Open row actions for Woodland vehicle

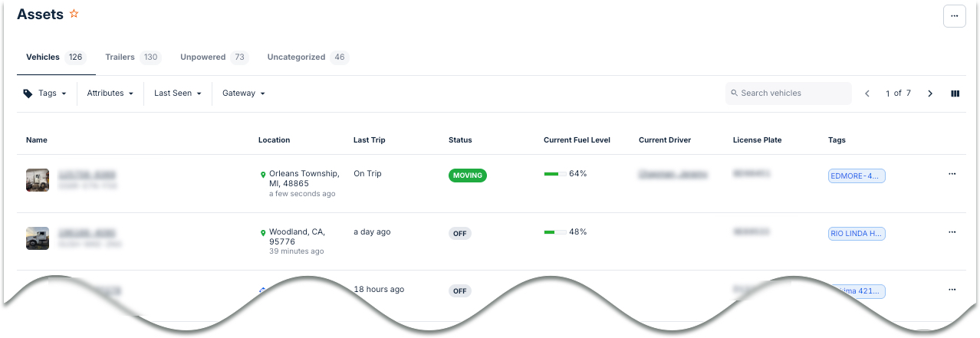click(x=952, y=231)
